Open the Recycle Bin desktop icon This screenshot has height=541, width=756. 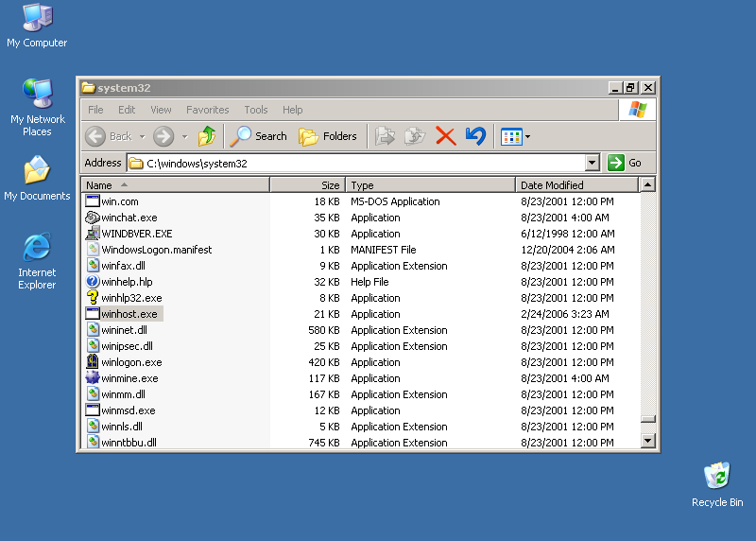717,476
